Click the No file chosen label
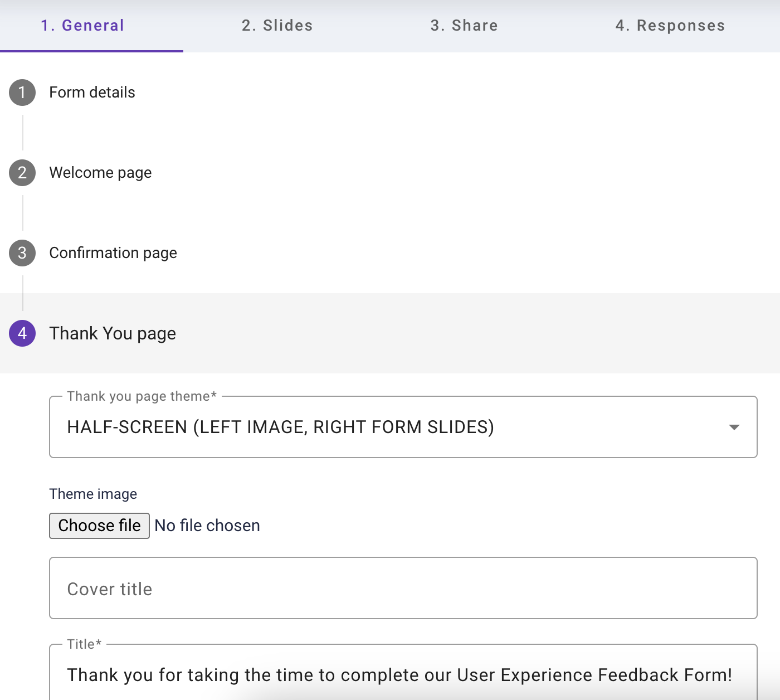Screen dimensions: 780x700 click(x=207, y=526)
